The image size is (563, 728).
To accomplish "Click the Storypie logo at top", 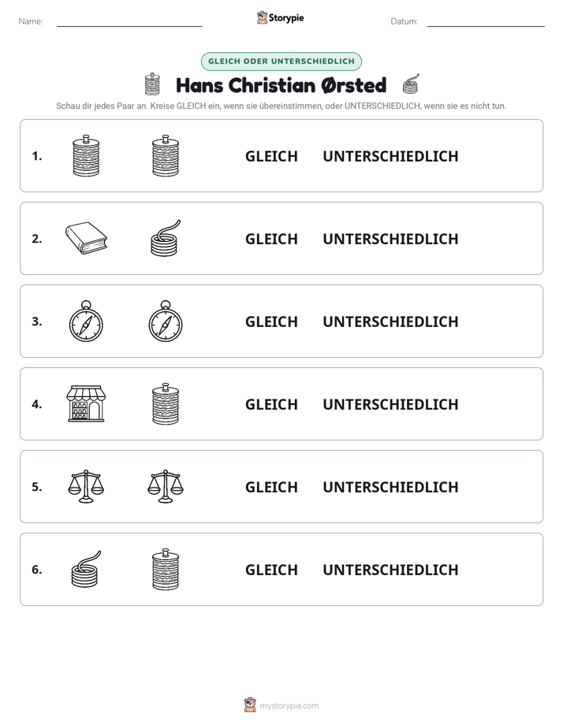I will point(281,17).
